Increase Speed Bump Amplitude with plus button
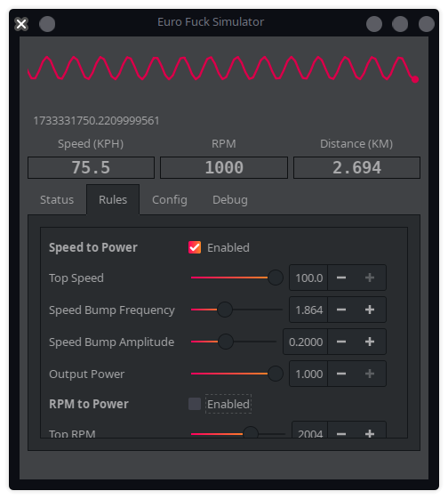This screenshot has height=499, width=448. point(370,342)
